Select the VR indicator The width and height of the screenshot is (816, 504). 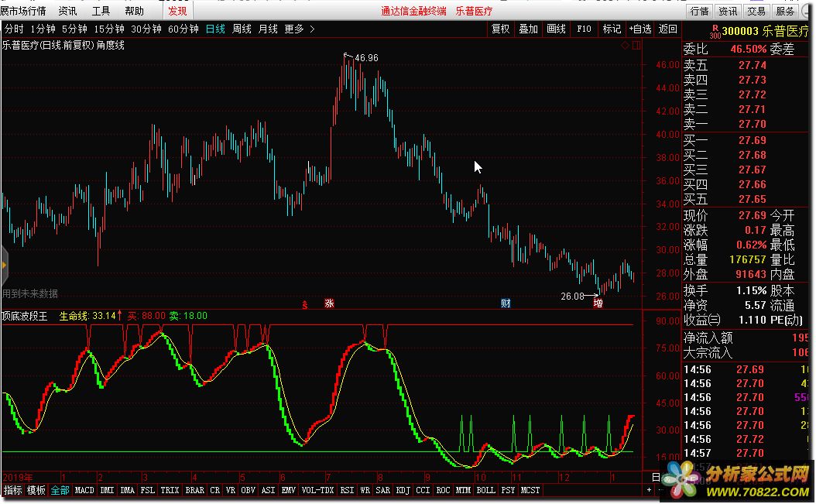click(x=231, y=491)
